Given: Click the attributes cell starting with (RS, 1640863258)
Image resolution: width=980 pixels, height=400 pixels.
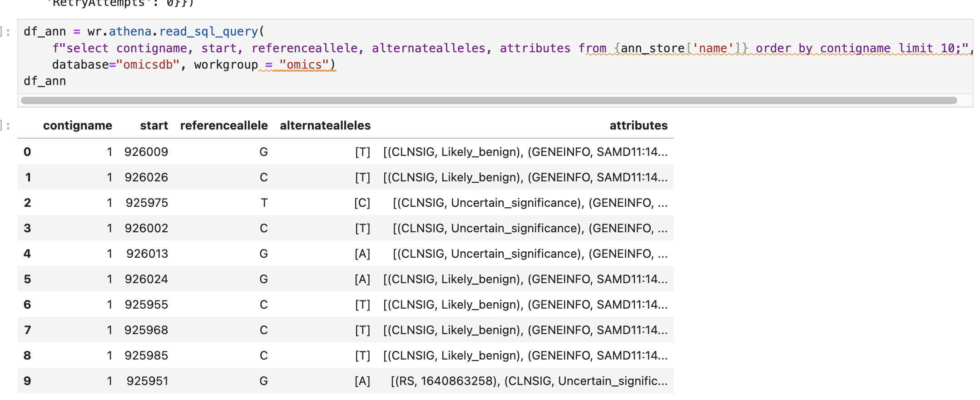Looking at the screenshot, I should click(x=529, y=381).
